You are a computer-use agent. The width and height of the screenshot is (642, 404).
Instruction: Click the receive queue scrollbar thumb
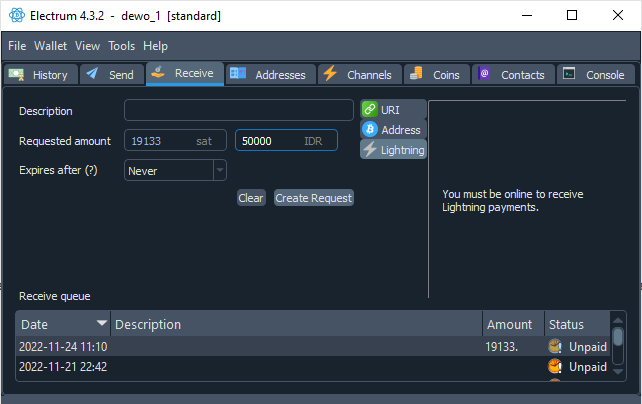[618, 337]
